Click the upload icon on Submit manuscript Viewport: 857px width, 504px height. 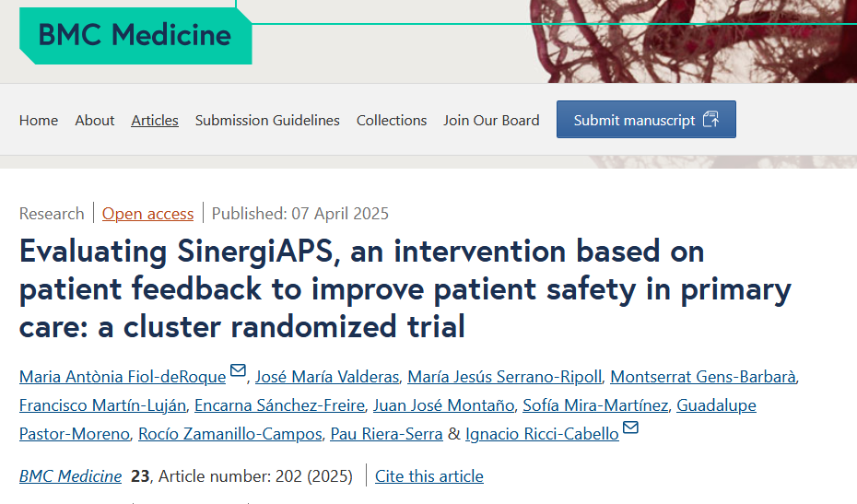tap(710, 120)
